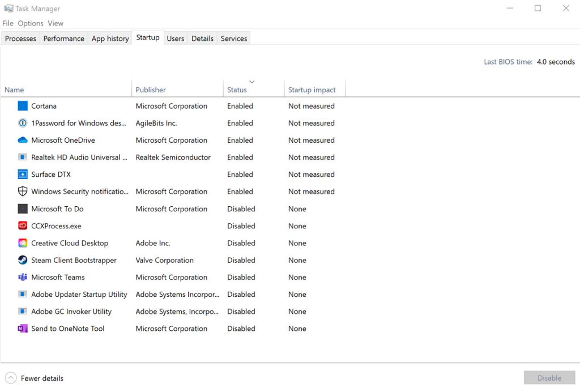Click Disabled status in Steam row

pyautogui.click(x=241, y=261)
